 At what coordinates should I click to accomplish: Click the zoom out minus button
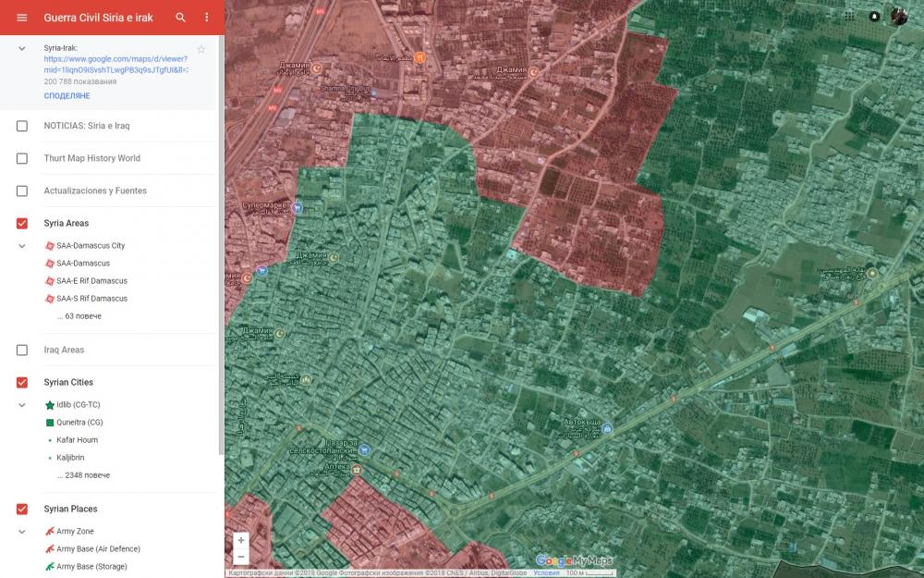[x=241, y=557]
